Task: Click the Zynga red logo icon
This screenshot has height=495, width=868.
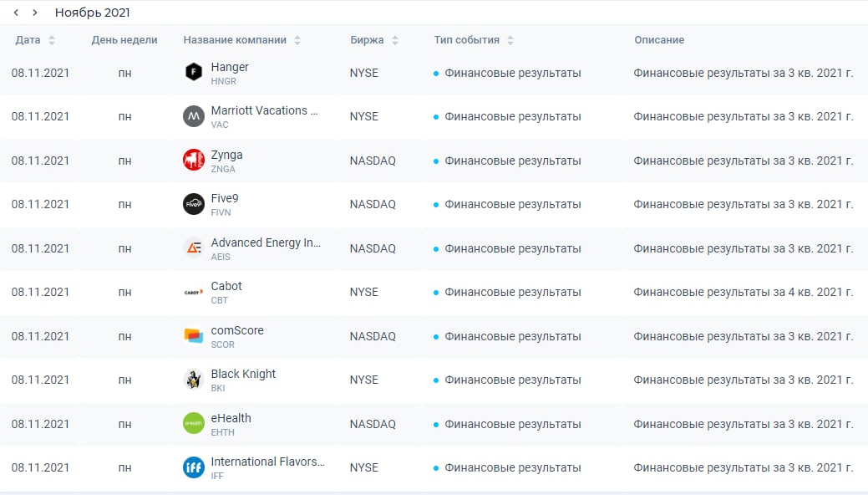Action: click(194, 161)
